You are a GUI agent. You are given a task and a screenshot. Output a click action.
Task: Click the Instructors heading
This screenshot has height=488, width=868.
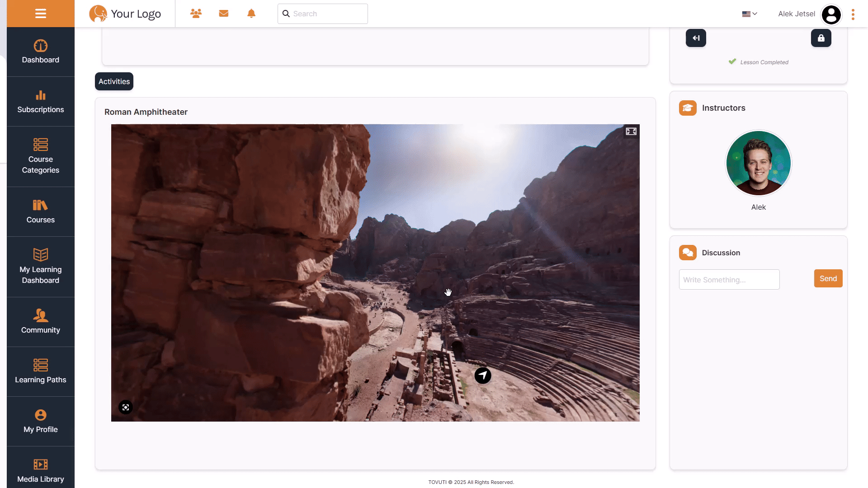[x=723, y=108]
